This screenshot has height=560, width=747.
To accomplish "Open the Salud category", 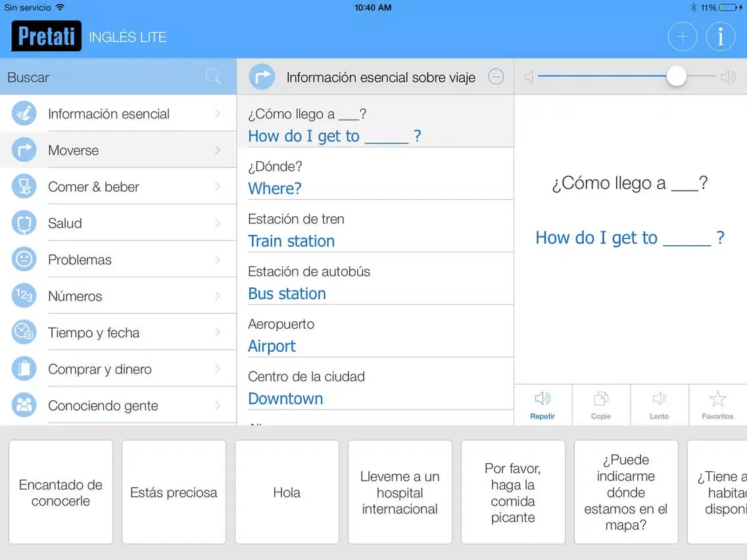I will coord(118,223).
